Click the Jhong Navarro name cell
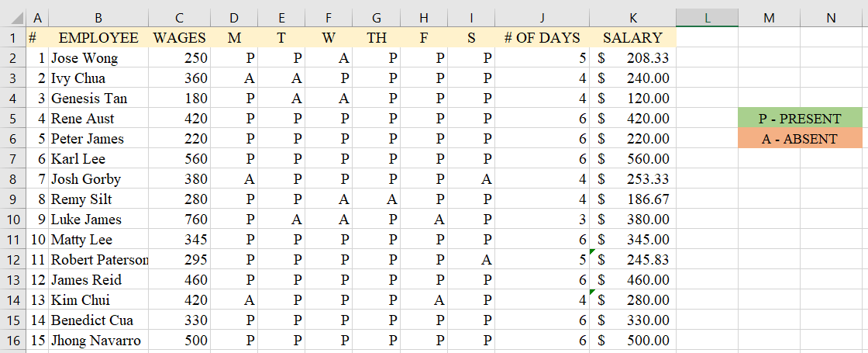 point(98,341)
